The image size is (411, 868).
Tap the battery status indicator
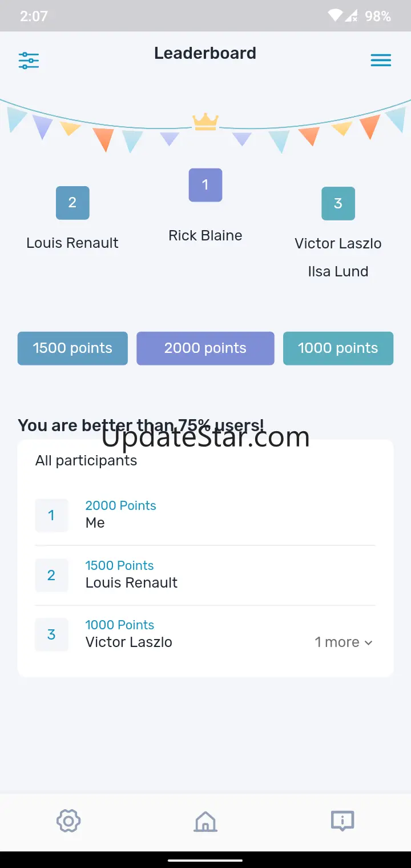[377, 16]
